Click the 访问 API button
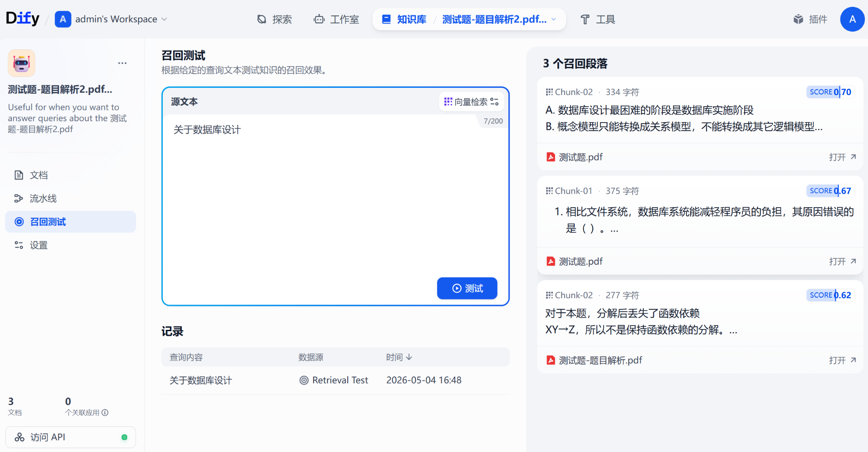Image resolution: width=868 pixels, height=452 pixels. click(x=71, y=437)
